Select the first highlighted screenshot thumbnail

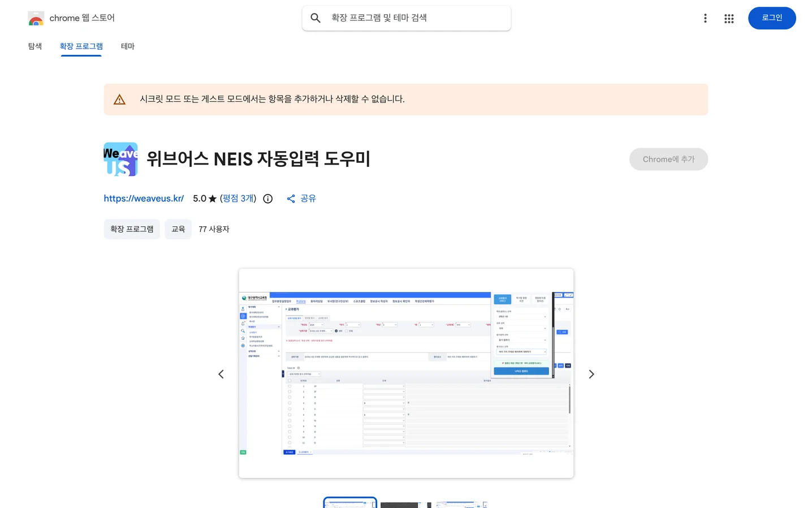coord(350,503)
